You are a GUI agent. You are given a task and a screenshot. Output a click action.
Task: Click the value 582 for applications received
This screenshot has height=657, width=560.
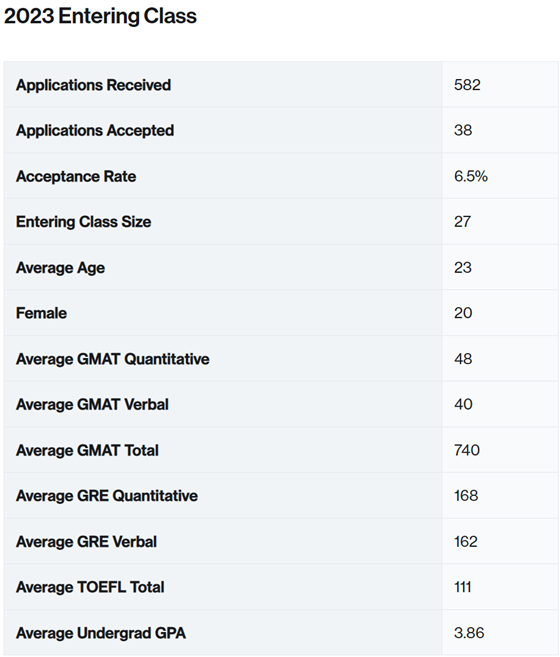point(467,85)
